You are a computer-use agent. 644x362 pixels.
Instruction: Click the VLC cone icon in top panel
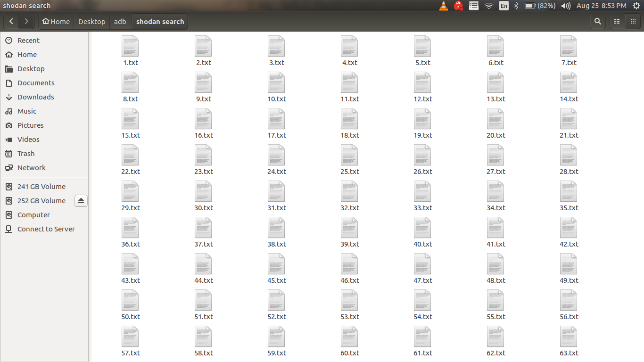click(x=444, y=6)
